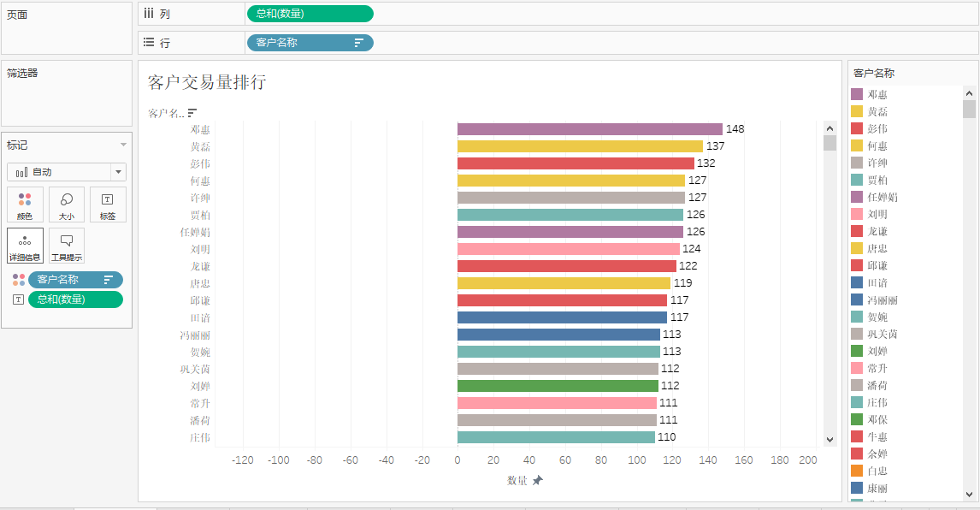Select the 总和(数量) pill on columns shelf
Screen dimensions: 980x510
(x=310, y=14)
